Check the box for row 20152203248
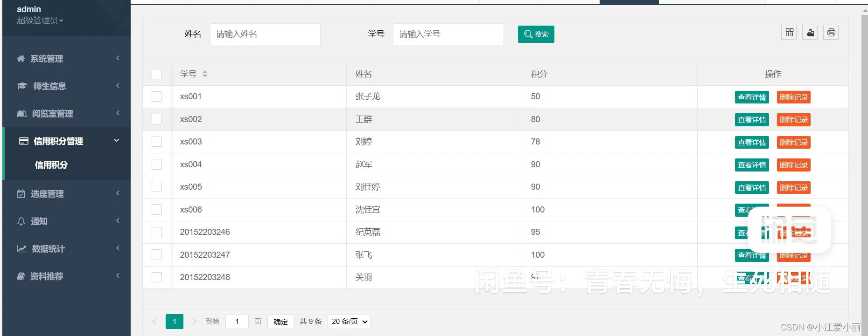The image size is (868, 336). click(x=157, y=277)
